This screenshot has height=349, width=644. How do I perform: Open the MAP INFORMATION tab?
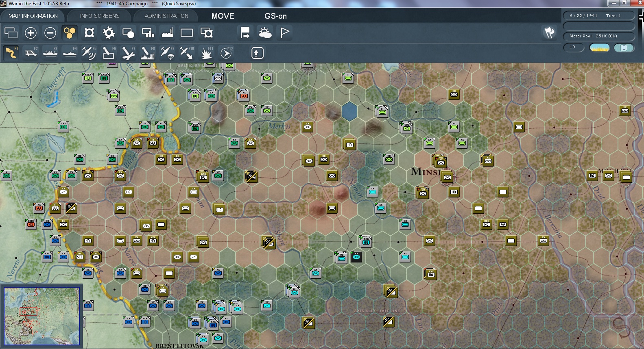pos(33,16)
